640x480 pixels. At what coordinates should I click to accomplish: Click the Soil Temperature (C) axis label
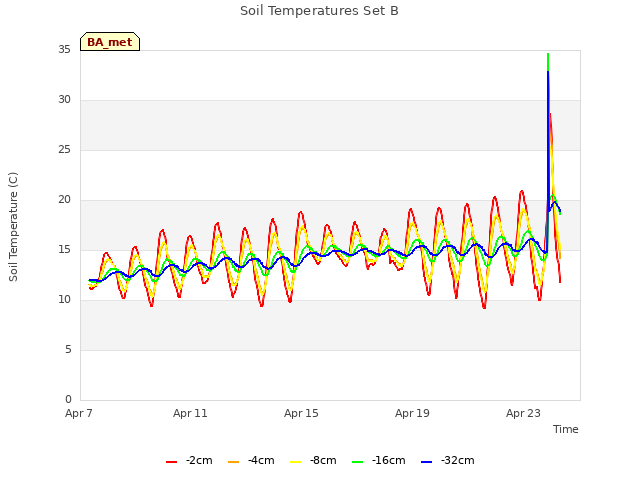[13, 227]
